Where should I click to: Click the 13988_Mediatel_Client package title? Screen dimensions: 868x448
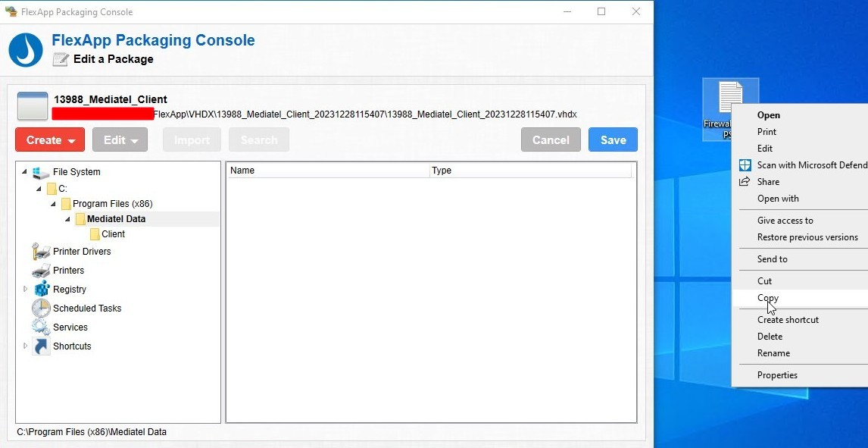pos(110,99)
